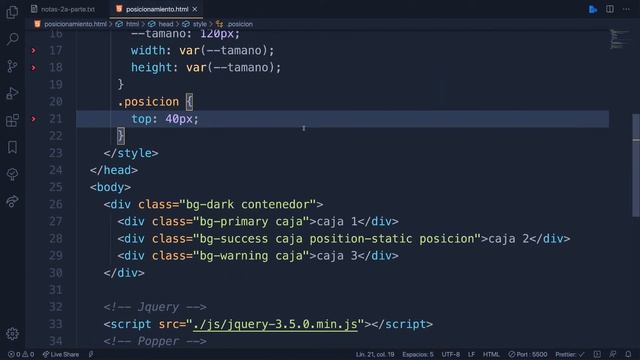Open the Live Share arrow icon view
The image size is (640, 360).
pos(12,201)
